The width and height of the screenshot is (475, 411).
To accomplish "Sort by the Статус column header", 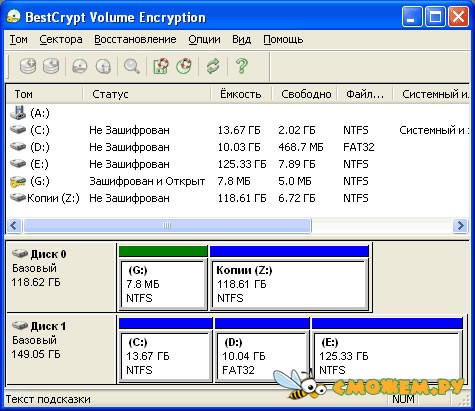I will pos(147,94).
